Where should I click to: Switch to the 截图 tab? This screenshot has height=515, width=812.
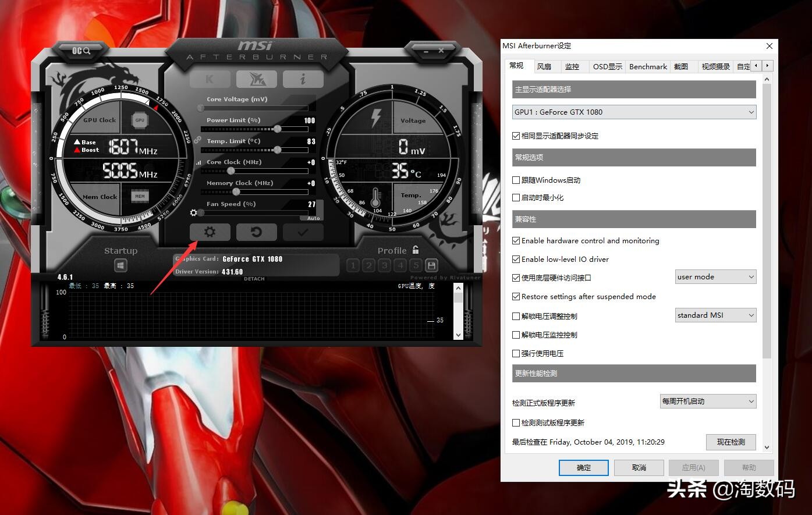[681, 66]
